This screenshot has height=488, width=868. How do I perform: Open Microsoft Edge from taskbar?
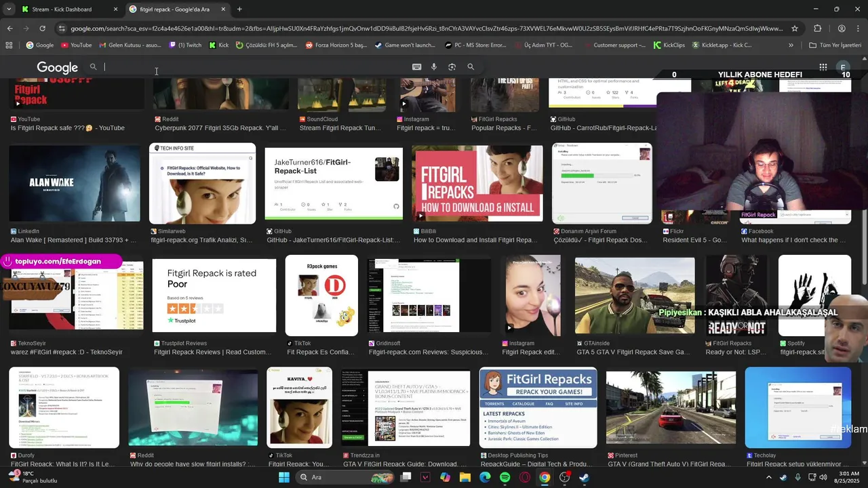485,477
